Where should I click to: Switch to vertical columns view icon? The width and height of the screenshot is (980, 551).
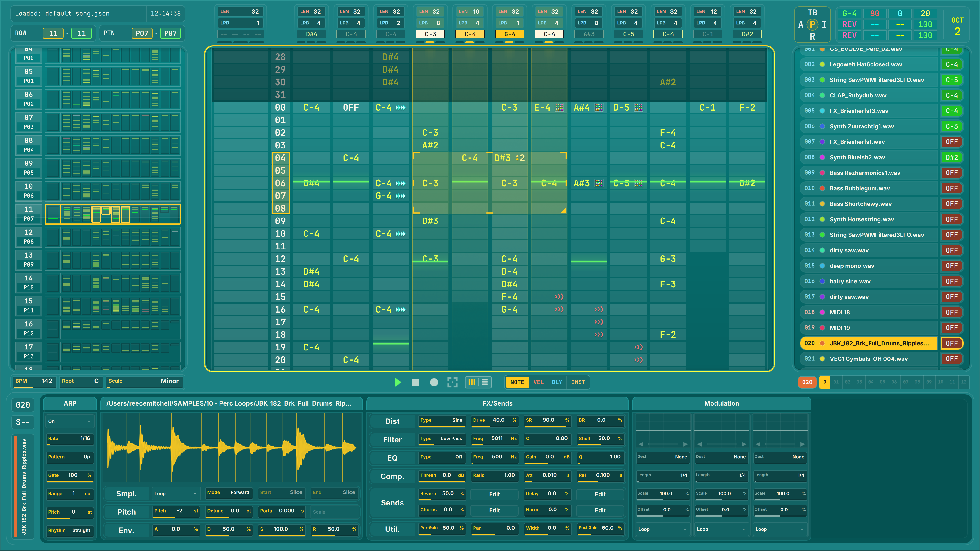pyautogui.click(x=472, y=382)
